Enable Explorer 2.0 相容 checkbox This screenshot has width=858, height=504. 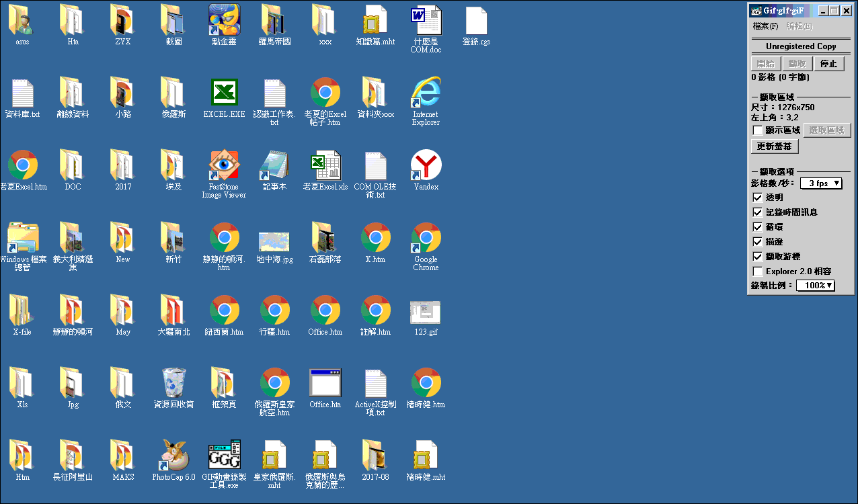[758, 271]
